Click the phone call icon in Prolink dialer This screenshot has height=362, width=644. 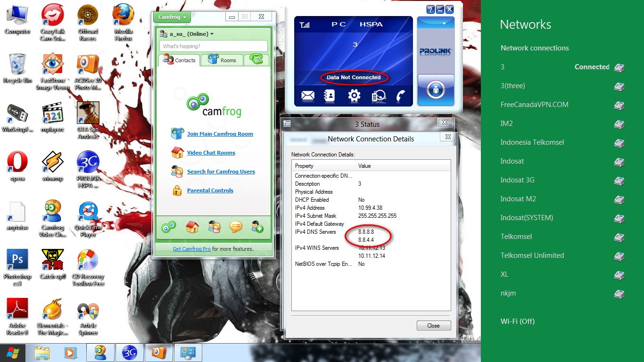(401, 96)
